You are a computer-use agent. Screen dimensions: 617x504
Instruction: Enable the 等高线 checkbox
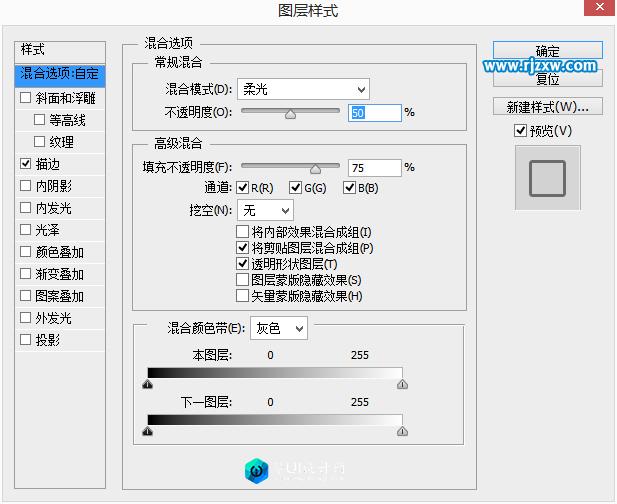click(39, 120)
